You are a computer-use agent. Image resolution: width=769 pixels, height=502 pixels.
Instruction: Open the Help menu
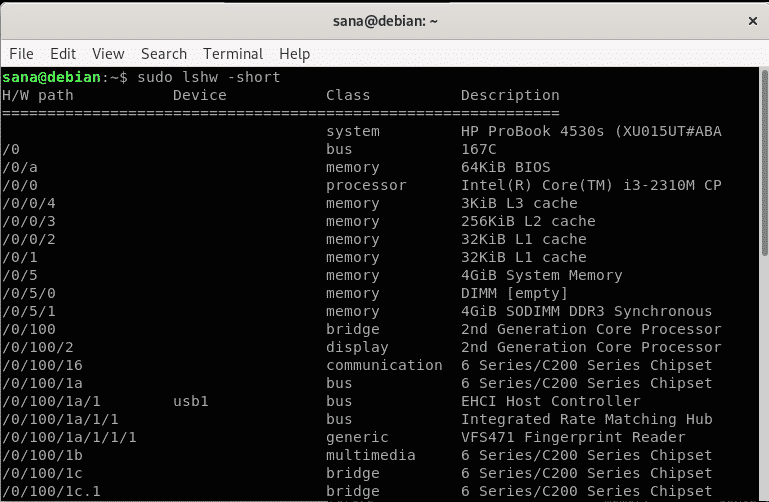point(295,53)
